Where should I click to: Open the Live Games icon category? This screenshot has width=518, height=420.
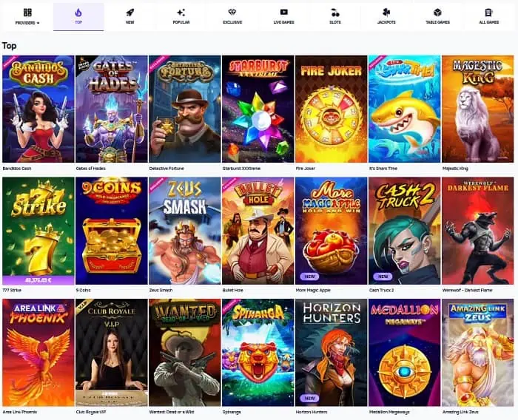[283, 13]
